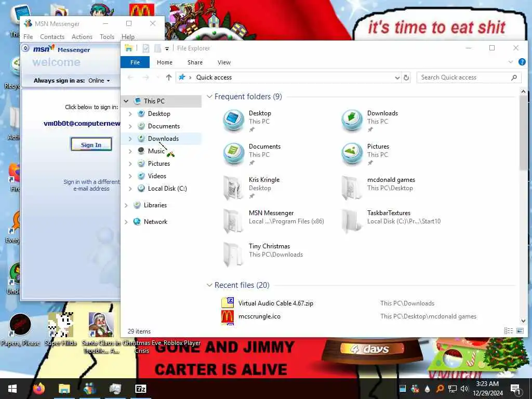Expand the Desktop tree node
The width and height of the screenshot is (532, 399).
pyautogui.click(x=130, y=114)
